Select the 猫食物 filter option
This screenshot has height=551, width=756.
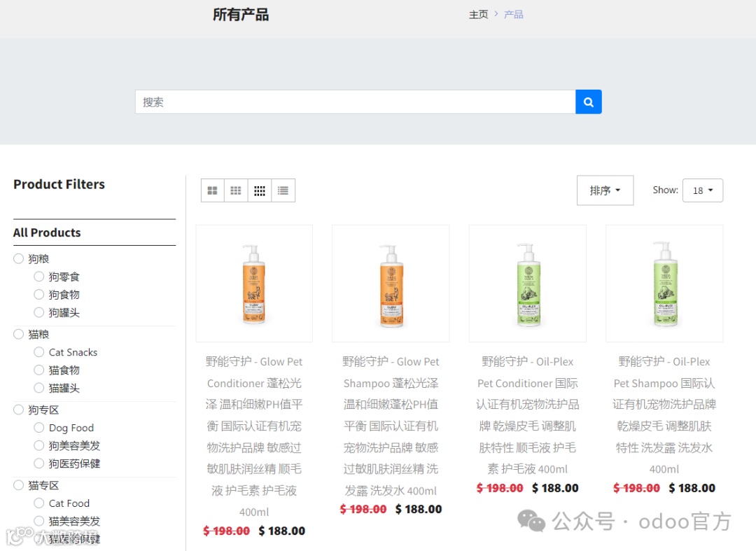39,370
